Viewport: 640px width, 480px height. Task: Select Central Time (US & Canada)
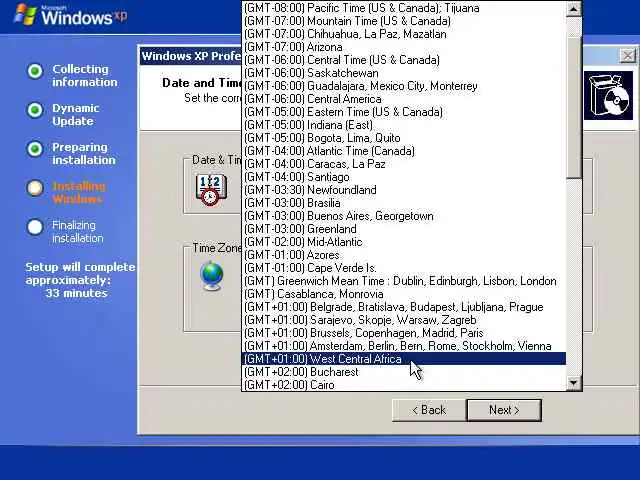pos(404,60)
